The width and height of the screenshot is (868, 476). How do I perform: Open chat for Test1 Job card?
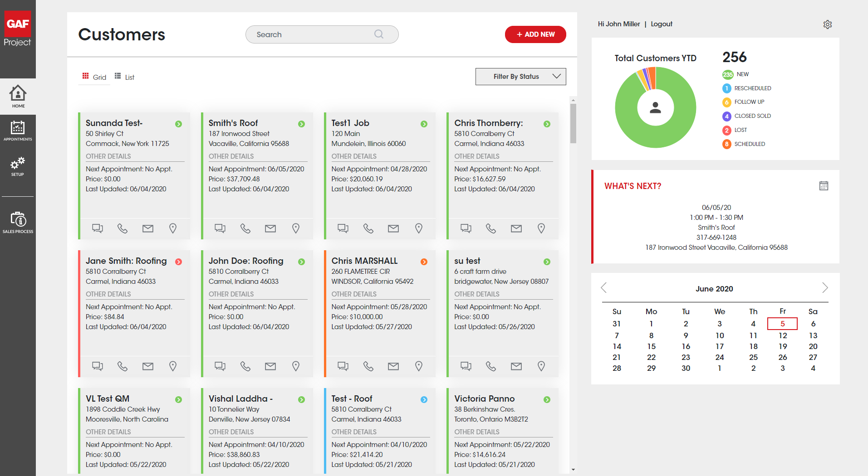click(343, 228)
